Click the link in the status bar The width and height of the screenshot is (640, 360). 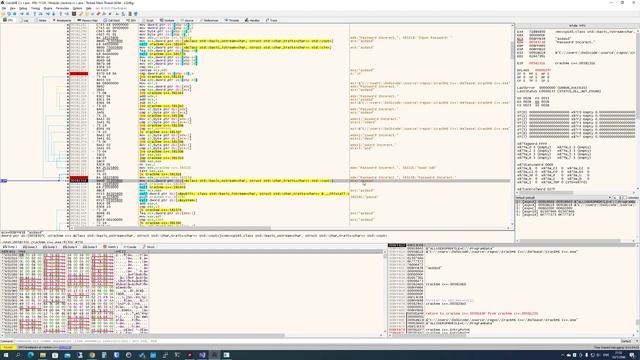coord(65,347)
